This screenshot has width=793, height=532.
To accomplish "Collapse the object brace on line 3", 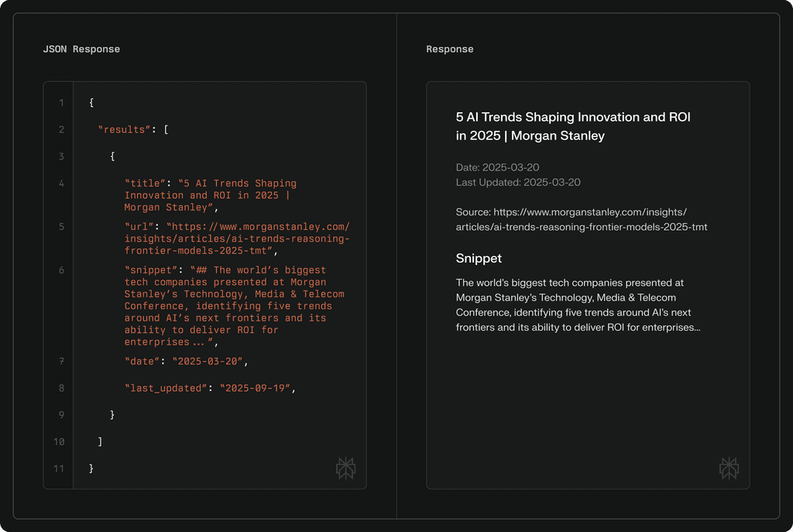I will coord(112,156).
